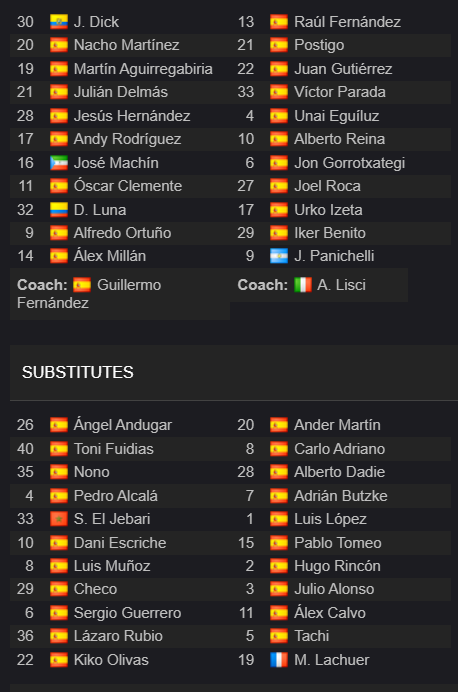Select substitute Ángel Andugar

[123, 425]
